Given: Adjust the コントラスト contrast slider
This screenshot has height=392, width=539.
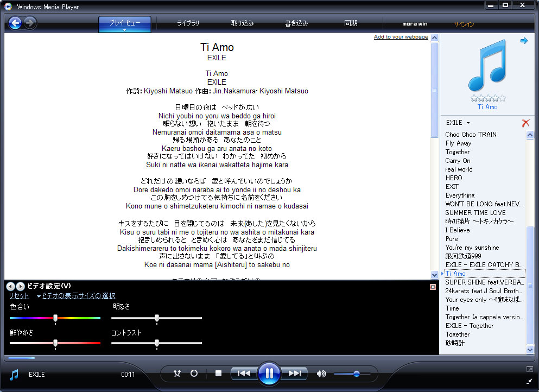Looking at the screenshot, I should [x=157, y=343].
